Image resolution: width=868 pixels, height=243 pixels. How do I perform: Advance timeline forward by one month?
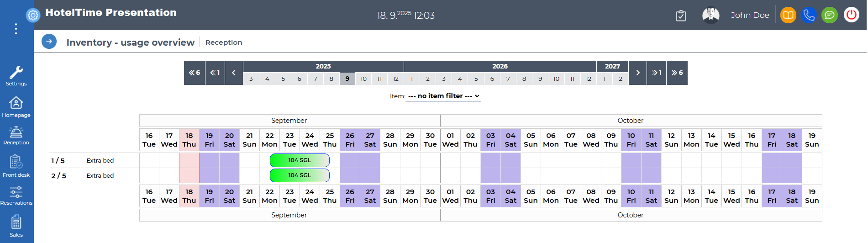coord(657,73)
